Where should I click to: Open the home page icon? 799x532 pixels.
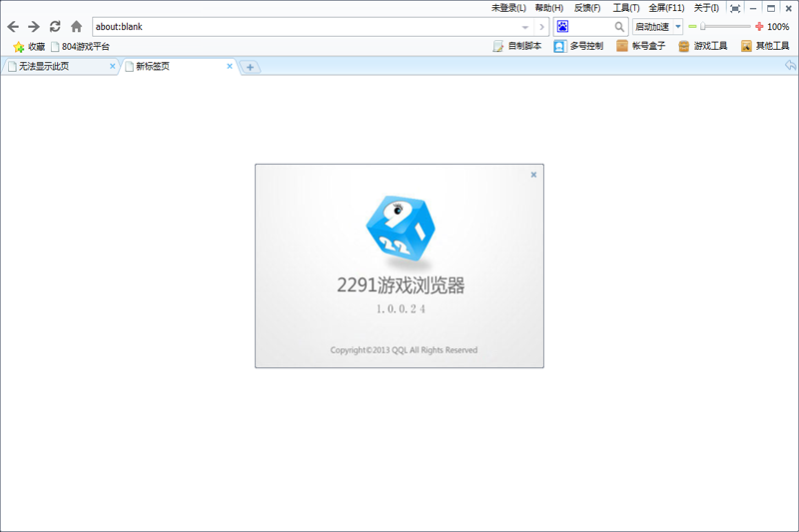coord(77,27)
